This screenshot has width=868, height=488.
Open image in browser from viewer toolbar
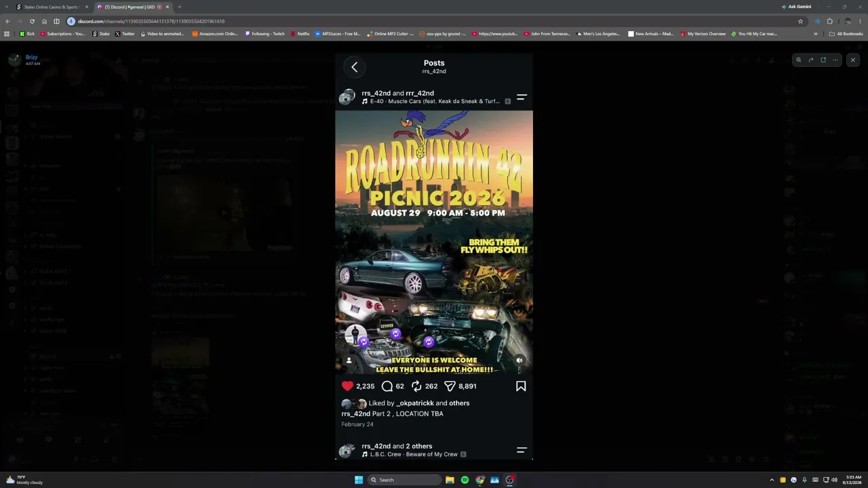pos(823,60)
